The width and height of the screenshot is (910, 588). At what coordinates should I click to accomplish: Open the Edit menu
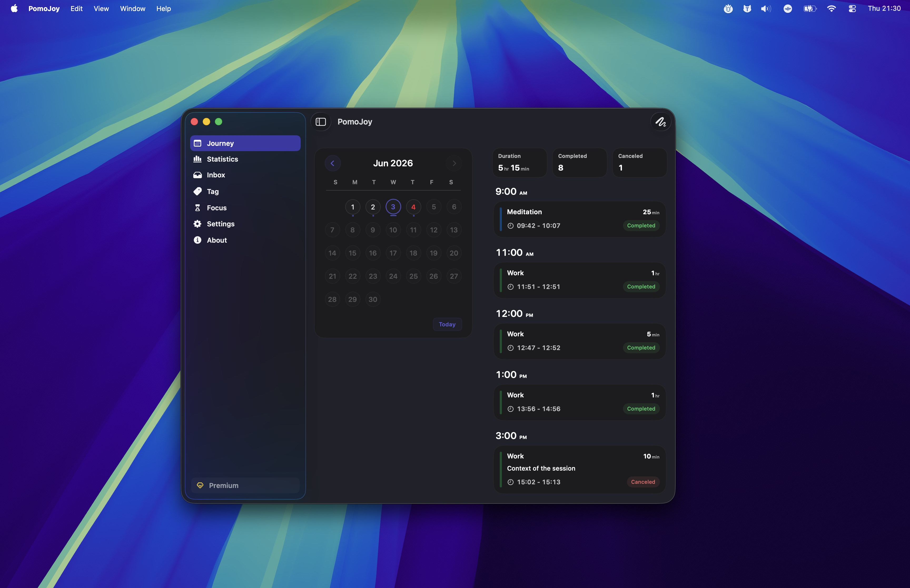[76, 8]
